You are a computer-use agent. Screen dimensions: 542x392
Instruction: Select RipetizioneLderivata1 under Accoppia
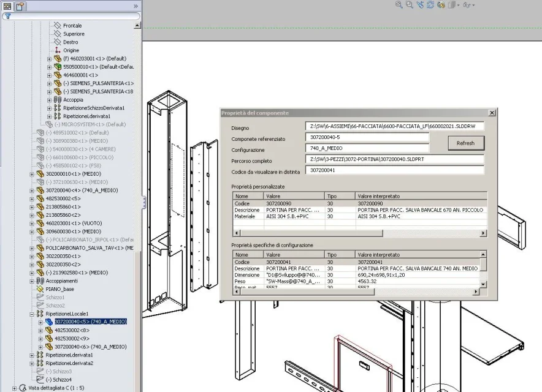pos(86,116)
